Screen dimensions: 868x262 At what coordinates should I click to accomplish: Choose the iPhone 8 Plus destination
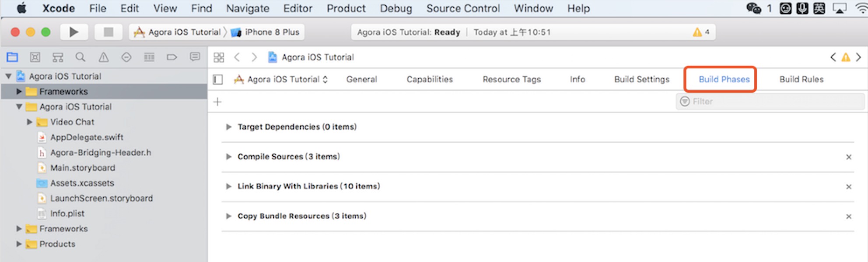(266, 32)
